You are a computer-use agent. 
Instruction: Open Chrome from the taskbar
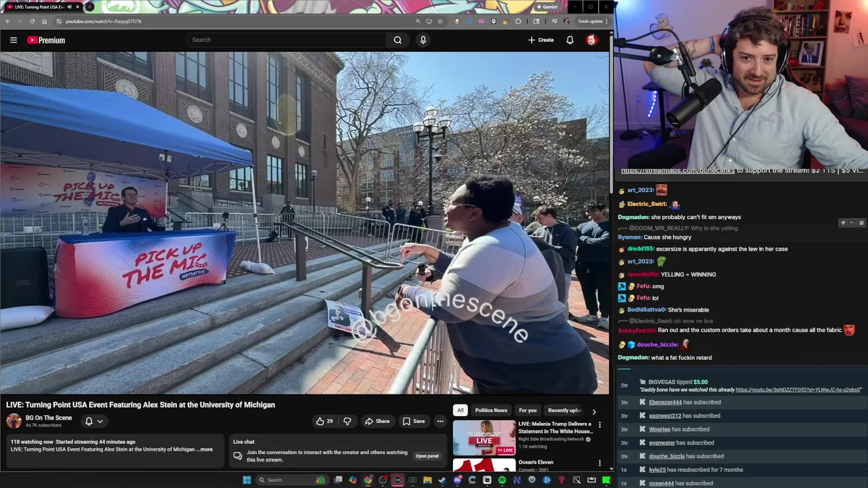368,480
